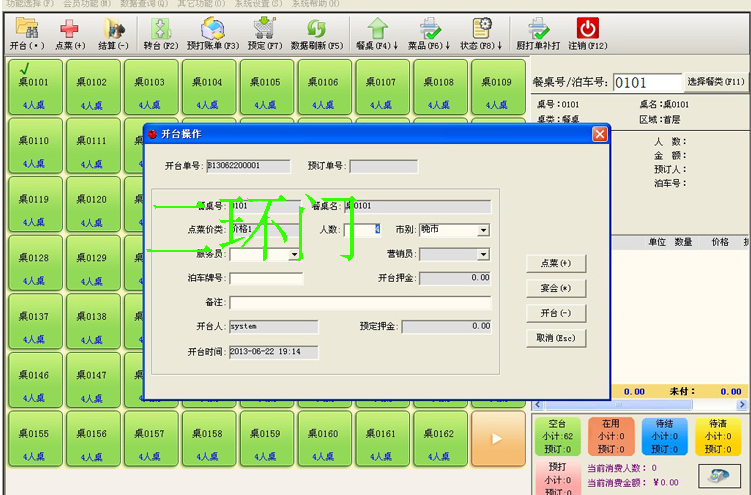This screenshot has width=751, height=495.
Task: Open the 营销员 salesperson dropdown
Action: [x=484, y=255]
